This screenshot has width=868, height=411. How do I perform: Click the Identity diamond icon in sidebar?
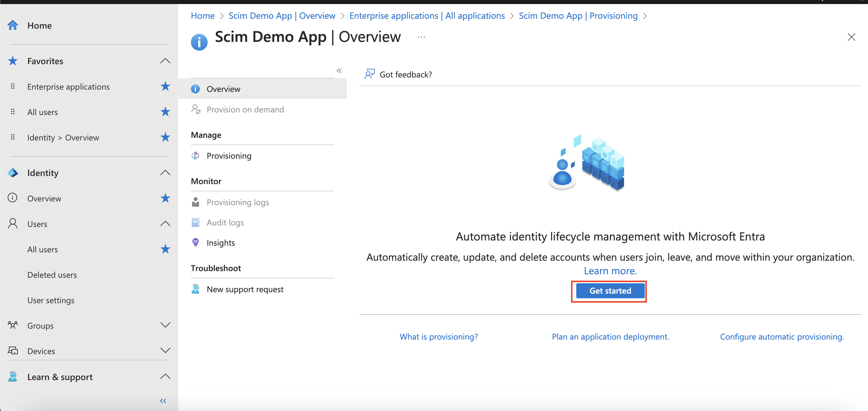click(13, 173)
